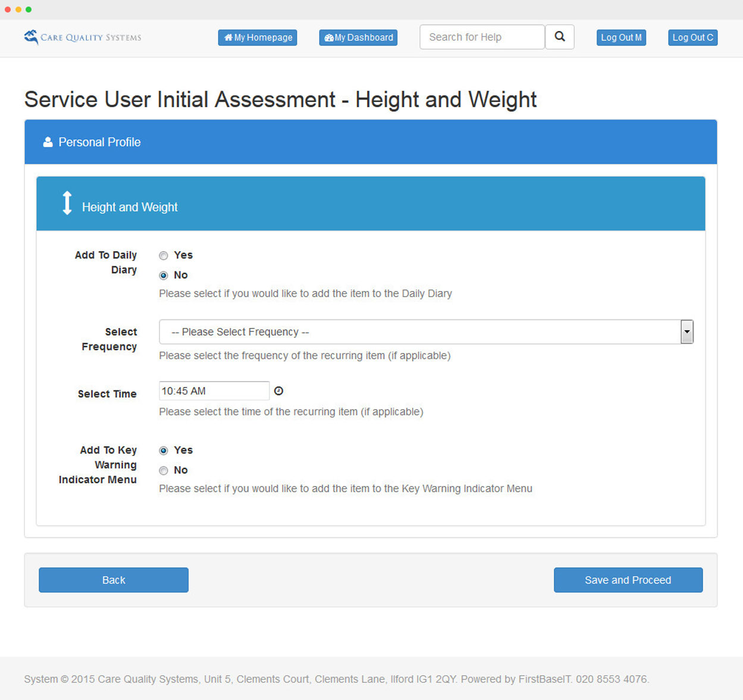Open the Please Select Frequency dropdown
The width and height of the screenshot is (743, 700).
[x=419, y=332]
